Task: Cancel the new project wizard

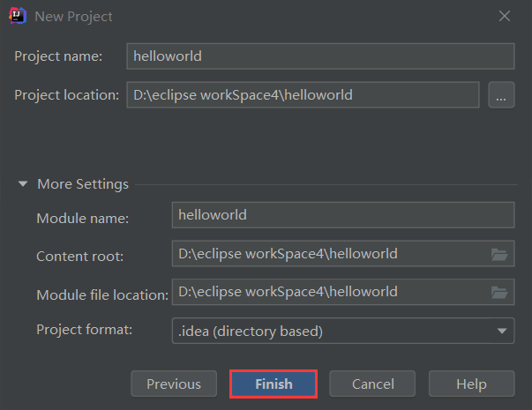Action: pos(372,384)
